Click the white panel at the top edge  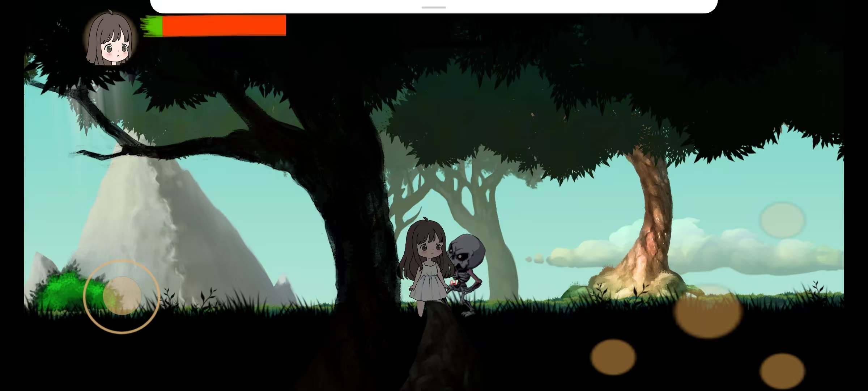289,6
